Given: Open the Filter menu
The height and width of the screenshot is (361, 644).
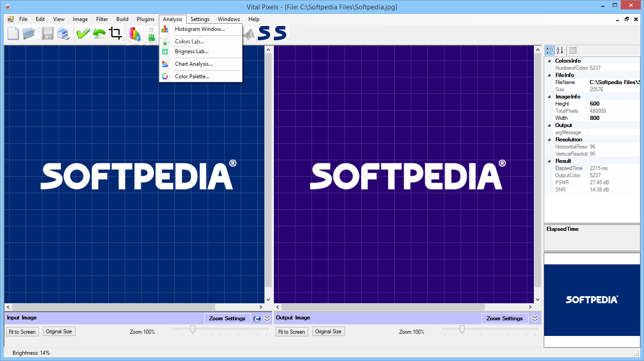Looking at the screenshot, I should click(x=102, y=19).
